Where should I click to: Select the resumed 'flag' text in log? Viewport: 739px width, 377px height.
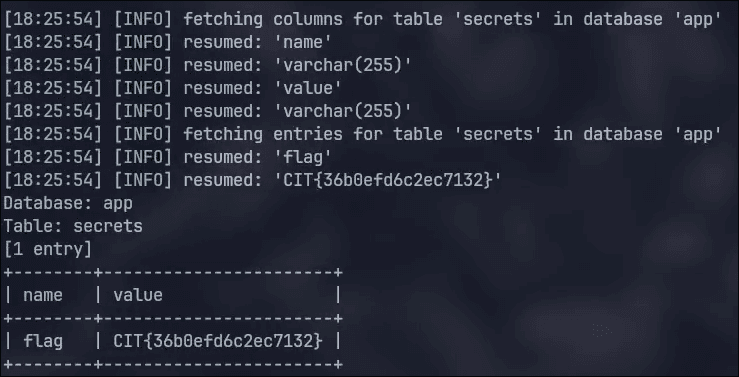pyautogui.click(x=303, y=157)
